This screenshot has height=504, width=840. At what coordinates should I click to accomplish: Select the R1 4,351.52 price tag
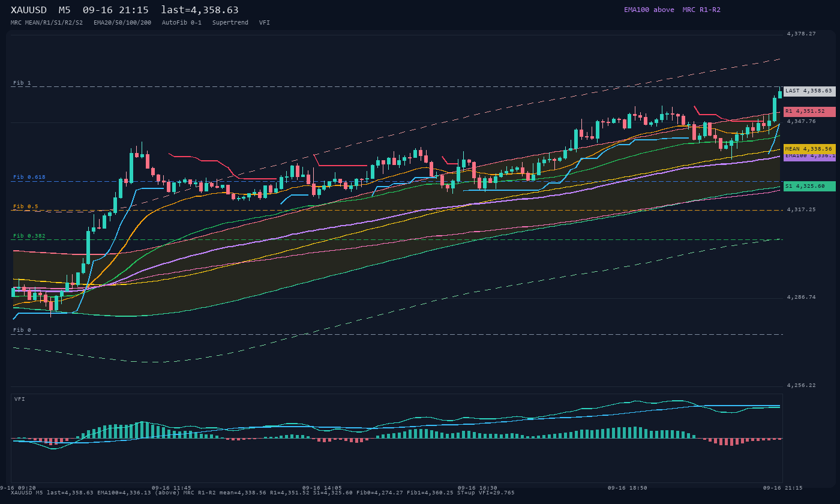tap(809, 112)
